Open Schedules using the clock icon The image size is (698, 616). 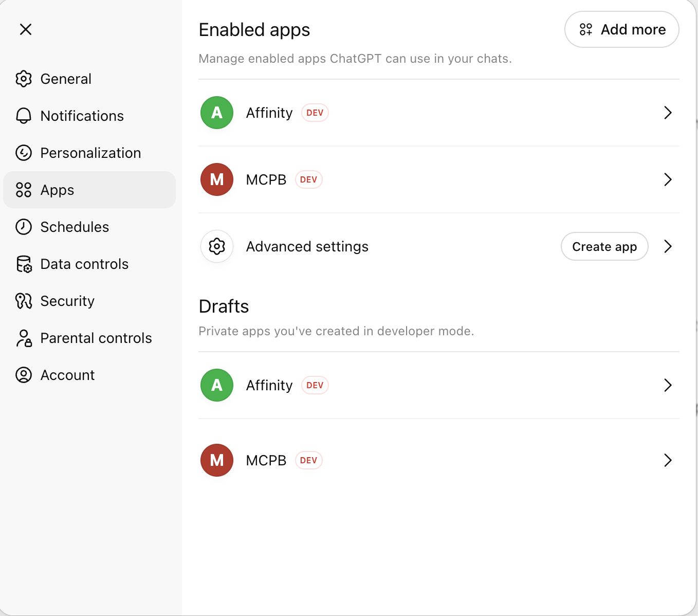(x=24, y=227)
